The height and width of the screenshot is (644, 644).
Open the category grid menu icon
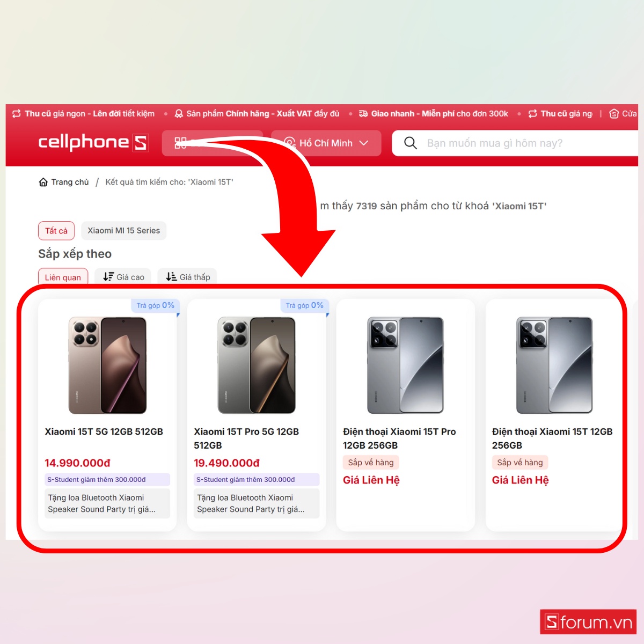point(180,143)
